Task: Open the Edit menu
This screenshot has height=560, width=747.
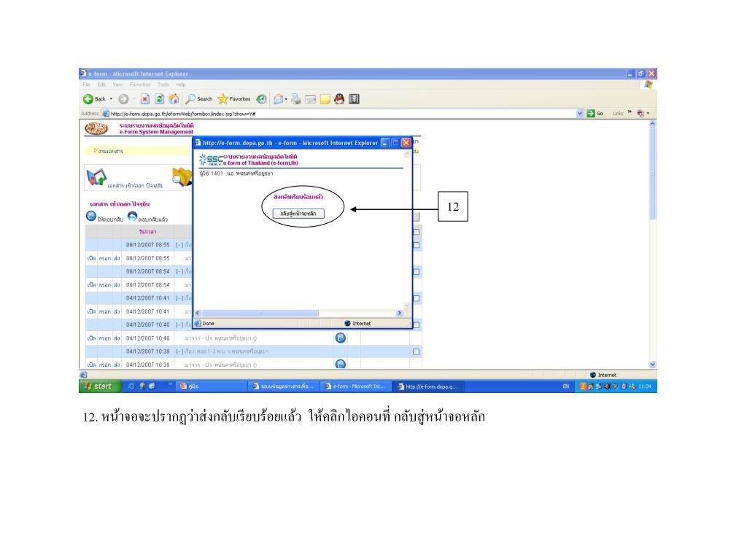Action: click(101, 85)
